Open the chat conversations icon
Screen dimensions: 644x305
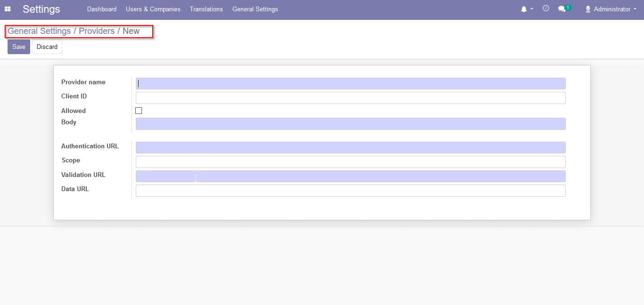(x=561, y=9)
